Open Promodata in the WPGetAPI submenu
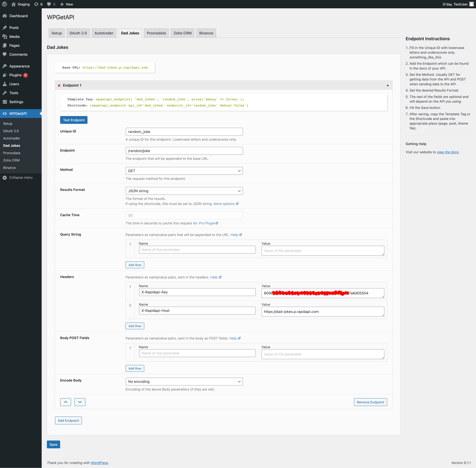This screenshot has width=476, height=468. 12,153
